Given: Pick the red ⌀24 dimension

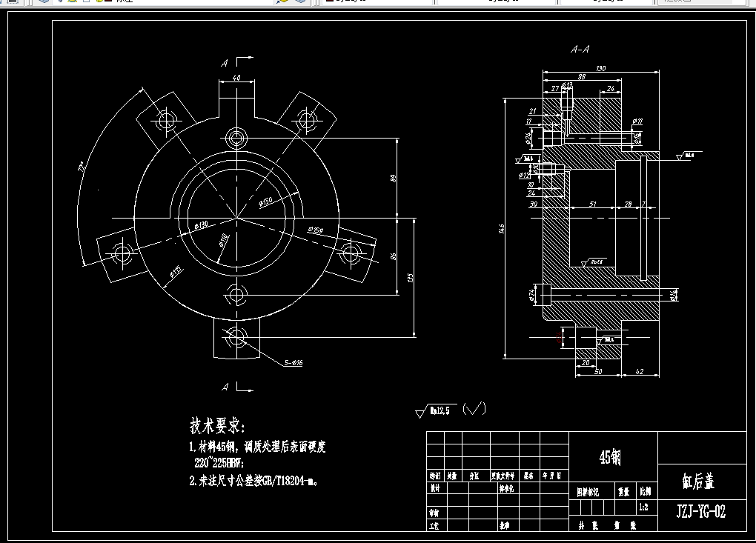Looking at the screenshot, I should click(x=559, y=337).
